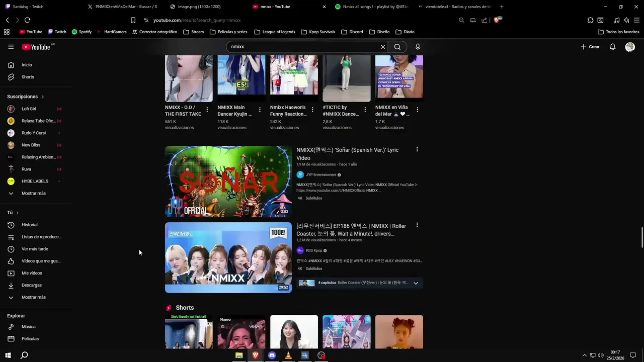
Task: Open options for KBS Kpop EP.186 video
Action: pyautogui.click(x=417, y=225)
